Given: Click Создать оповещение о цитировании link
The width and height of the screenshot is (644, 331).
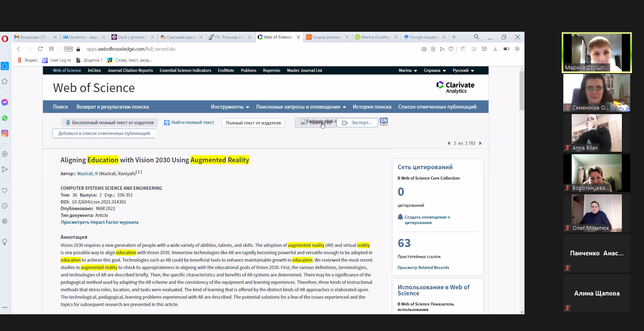Looking at the screenshot, I should pyautogui.click(x=427, y=220).
